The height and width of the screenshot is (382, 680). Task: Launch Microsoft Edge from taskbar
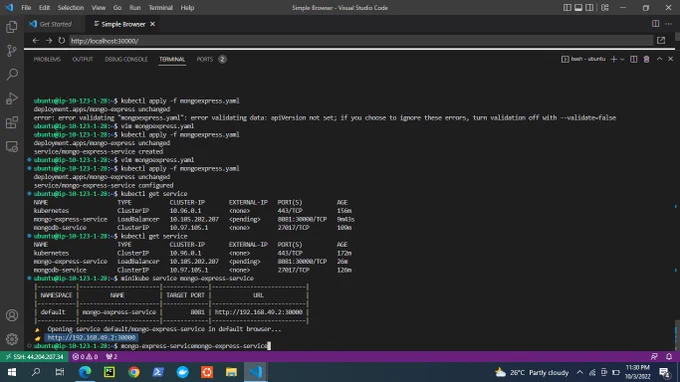point(85,372)
